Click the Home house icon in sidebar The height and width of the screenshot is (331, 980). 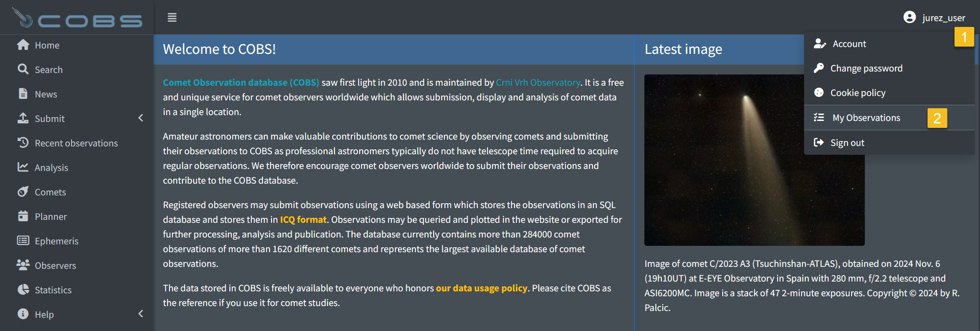(23, 45)
